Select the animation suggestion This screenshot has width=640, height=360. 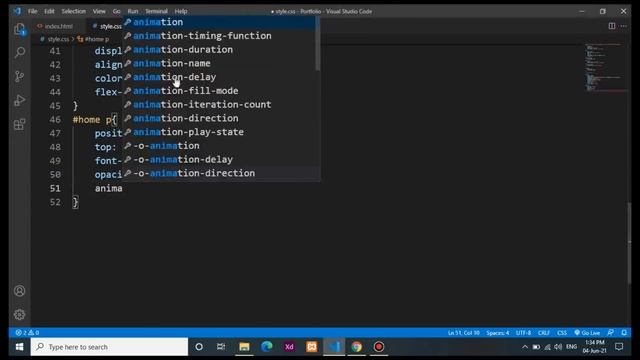click(220, 22)
